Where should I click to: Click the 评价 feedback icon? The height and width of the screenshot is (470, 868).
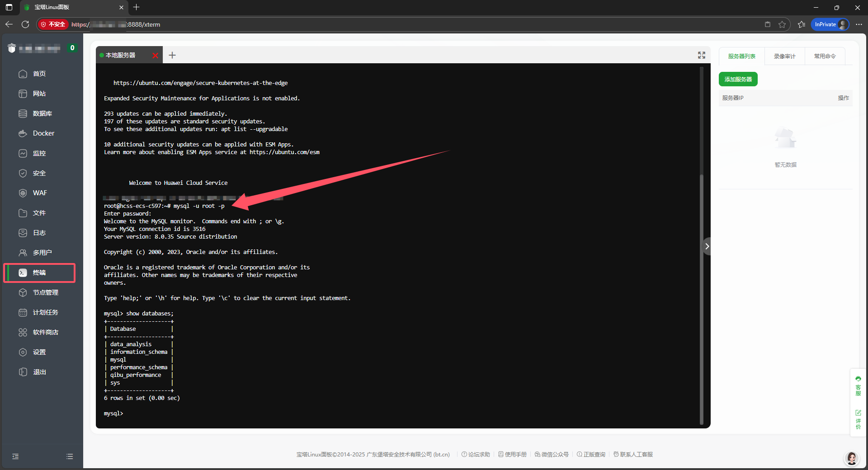[858, 418]
